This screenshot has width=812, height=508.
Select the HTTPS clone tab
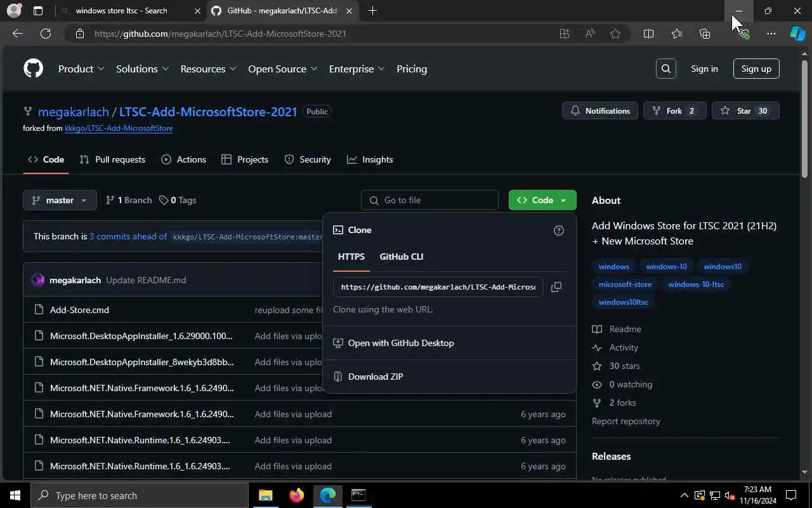click(x=351, y=257)
